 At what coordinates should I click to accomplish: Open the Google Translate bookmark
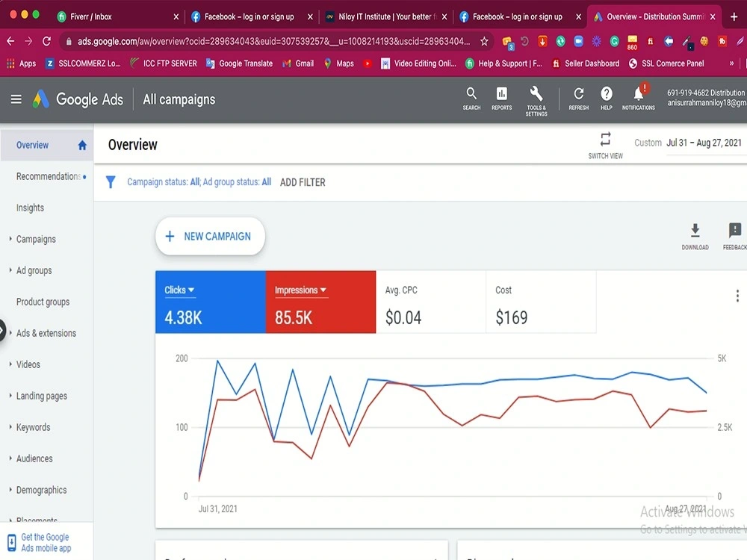pos(239,63)
